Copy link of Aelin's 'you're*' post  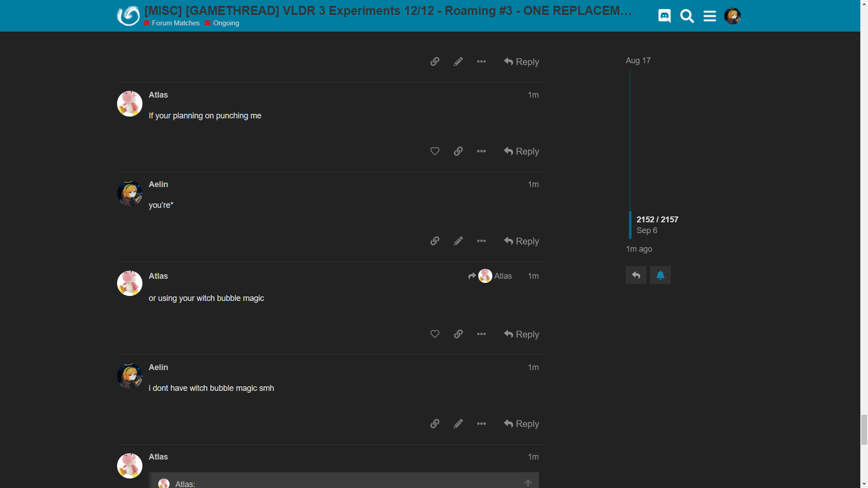coord(434,241)
